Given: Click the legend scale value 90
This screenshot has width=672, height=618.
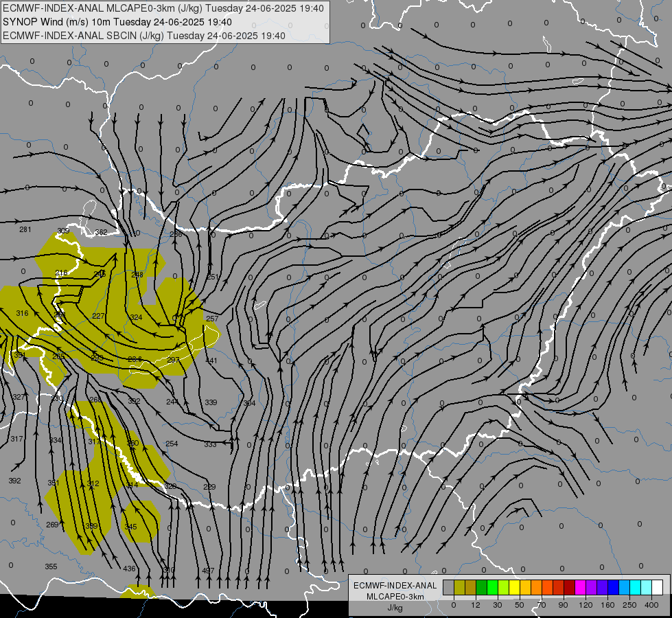Looking at the screenshot, I should 563,605.
